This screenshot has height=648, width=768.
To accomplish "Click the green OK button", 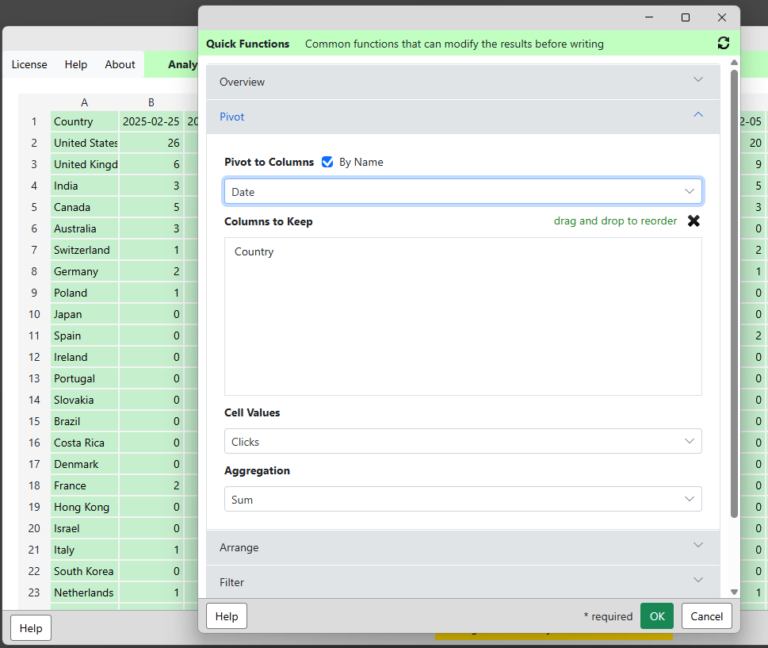I will [x=657, y=616].
